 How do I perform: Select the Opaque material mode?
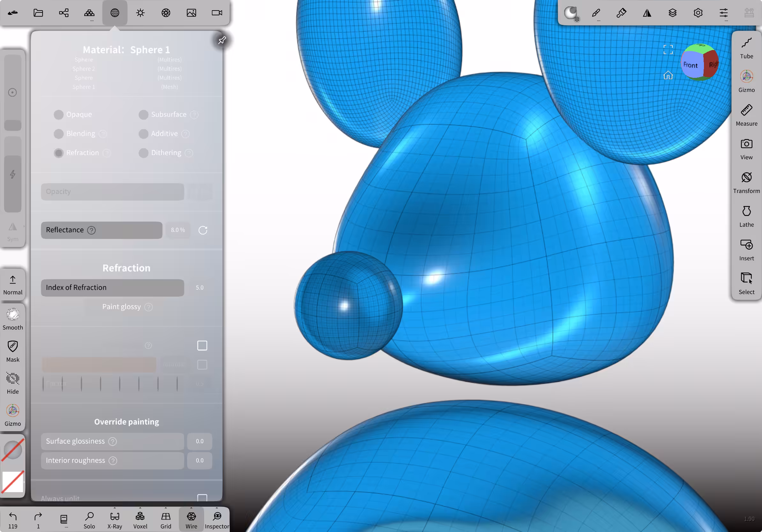pos(73,115)
